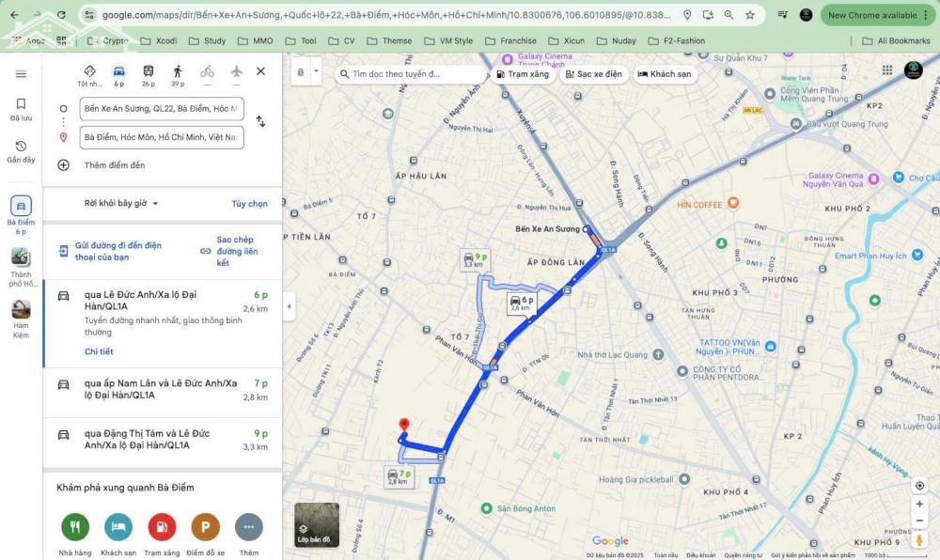Click the Chi tiết route details link
This screenshot has width=940, height=560.
[99, 351]
